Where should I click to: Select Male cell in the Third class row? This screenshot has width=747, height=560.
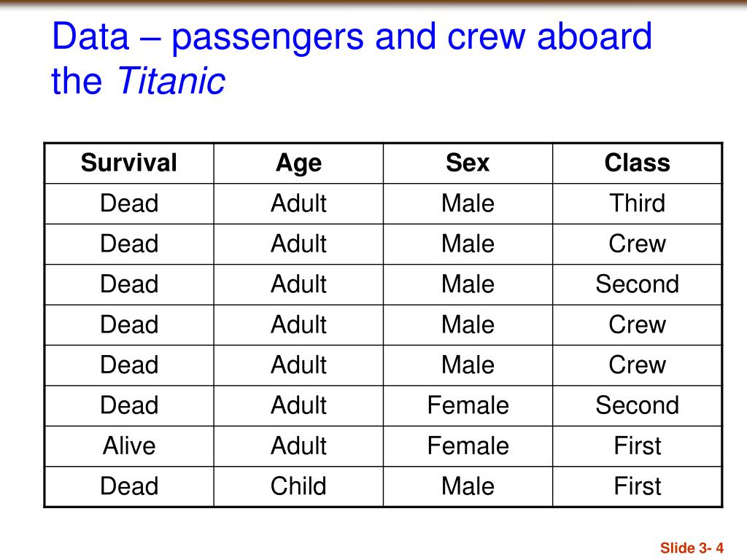tap(468, 203)
